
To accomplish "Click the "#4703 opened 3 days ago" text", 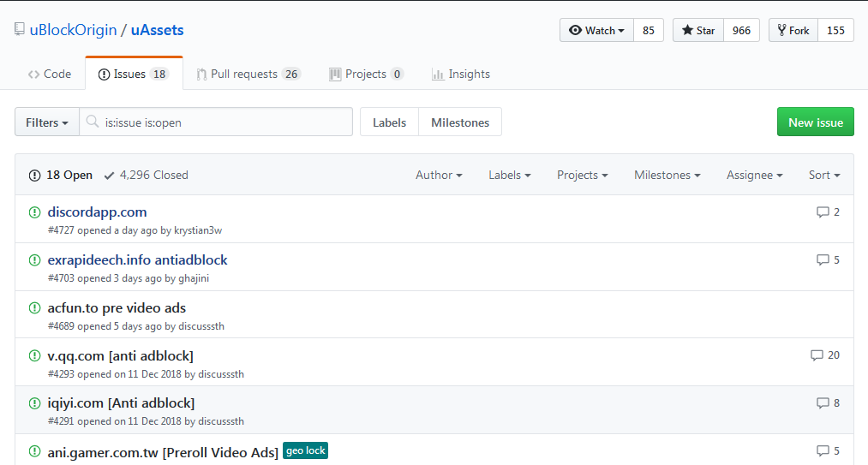I will pos(105,278).
